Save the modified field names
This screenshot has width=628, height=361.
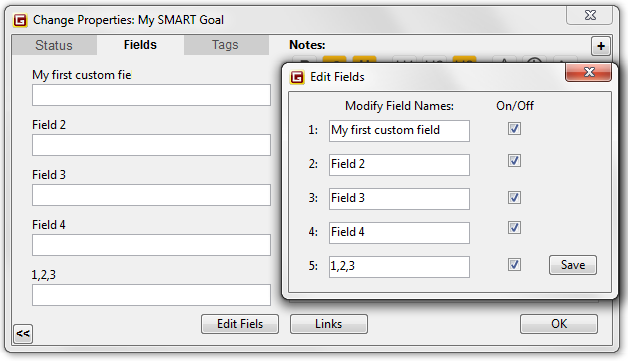tap(573, 265)
